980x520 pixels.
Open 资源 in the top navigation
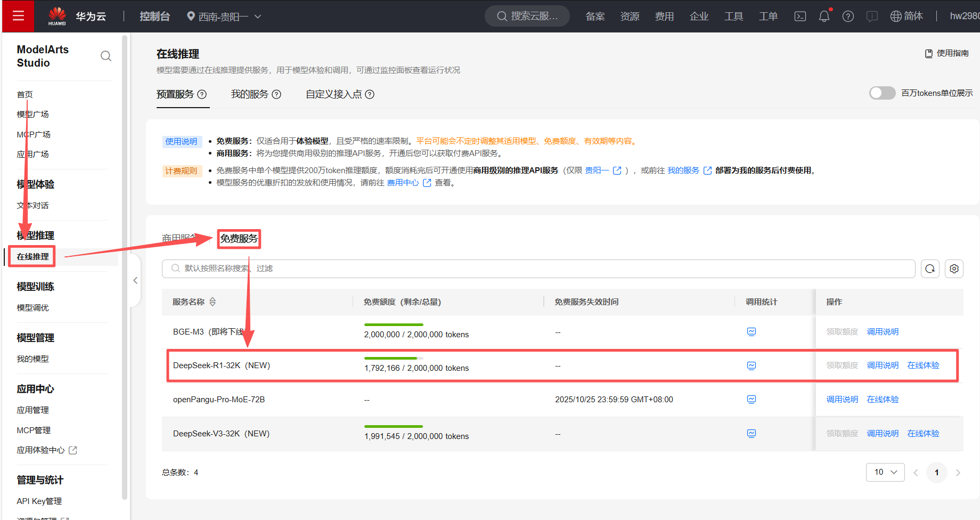pyautogui.click(x=630, y=17)
